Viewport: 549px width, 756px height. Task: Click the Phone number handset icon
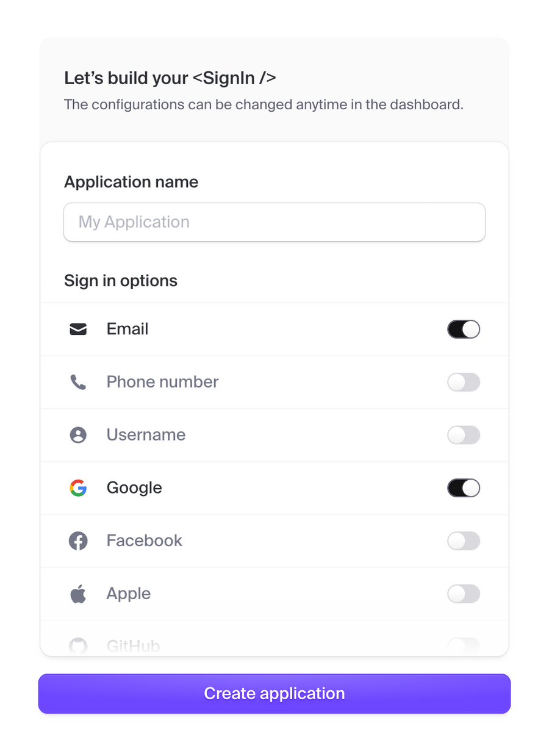coord(78,382)
